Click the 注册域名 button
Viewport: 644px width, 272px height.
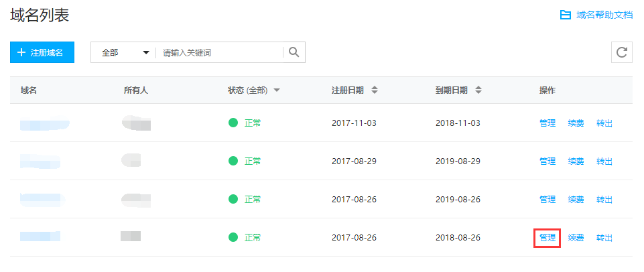[x=42, y=52]
